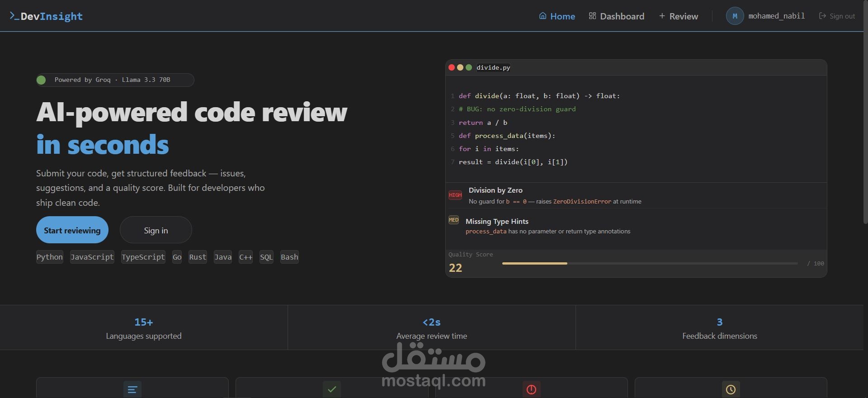Click the 'def process_data(items):' code line
The height and width of the screenshot is (398, 868).
pos(507,136)
